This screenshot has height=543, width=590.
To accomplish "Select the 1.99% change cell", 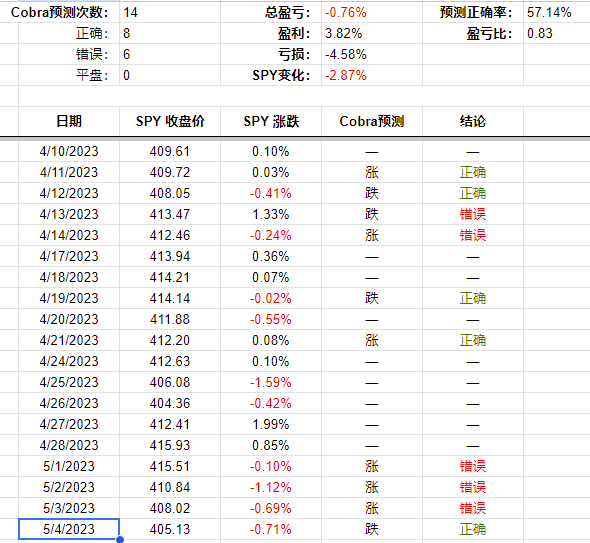I will [x=271, y=424].
